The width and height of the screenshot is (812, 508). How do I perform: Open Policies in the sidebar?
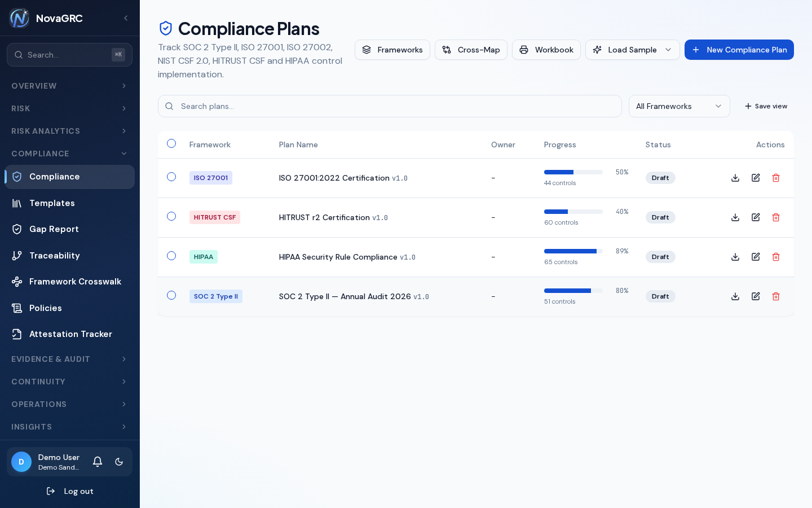[69, 308]
